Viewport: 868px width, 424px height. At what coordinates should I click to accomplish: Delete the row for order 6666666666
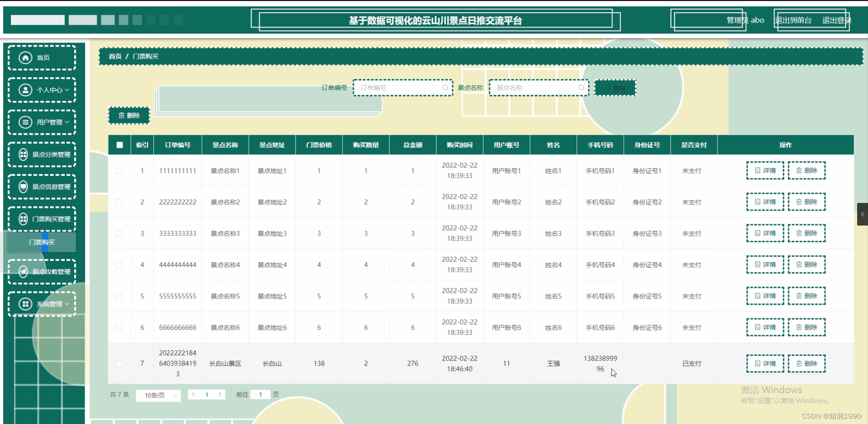click(806, 327)
